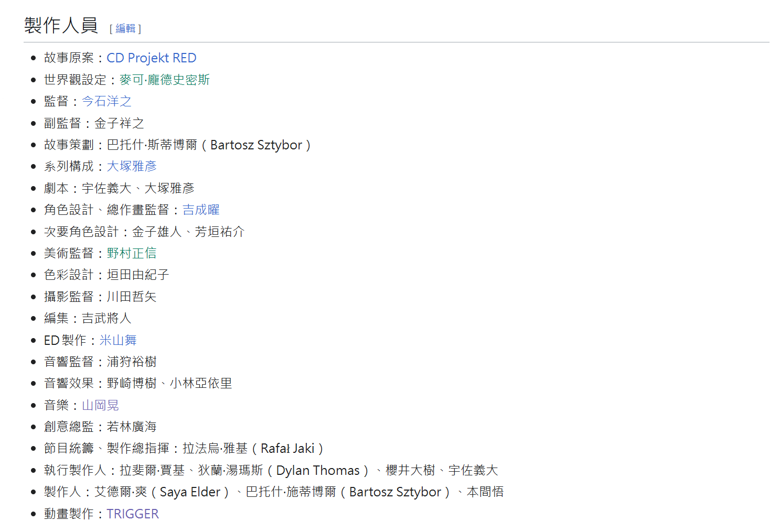Click the 美術監督 label
The height and width of the screenshot is (532, 780).
point(69,253)
